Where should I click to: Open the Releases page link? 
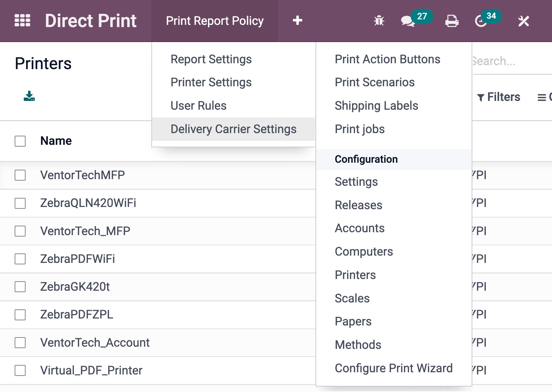358,205
